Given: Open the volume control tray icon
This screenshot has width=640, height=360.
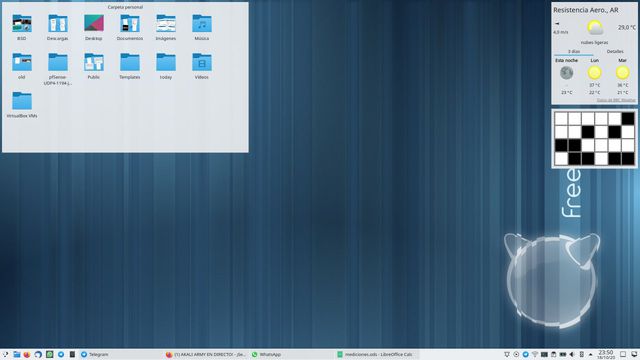Looking at the screenshot, I should click(x=572, y=354).
